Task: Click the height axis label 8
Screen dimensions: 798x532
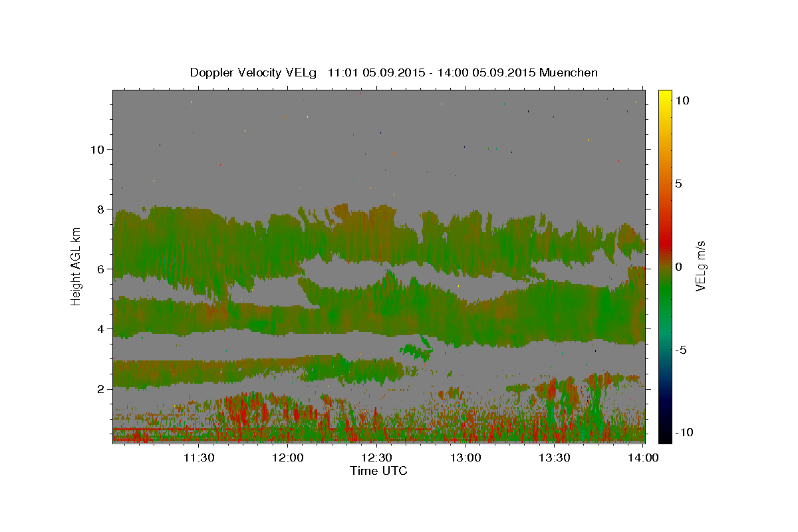Action: point(101,209)
